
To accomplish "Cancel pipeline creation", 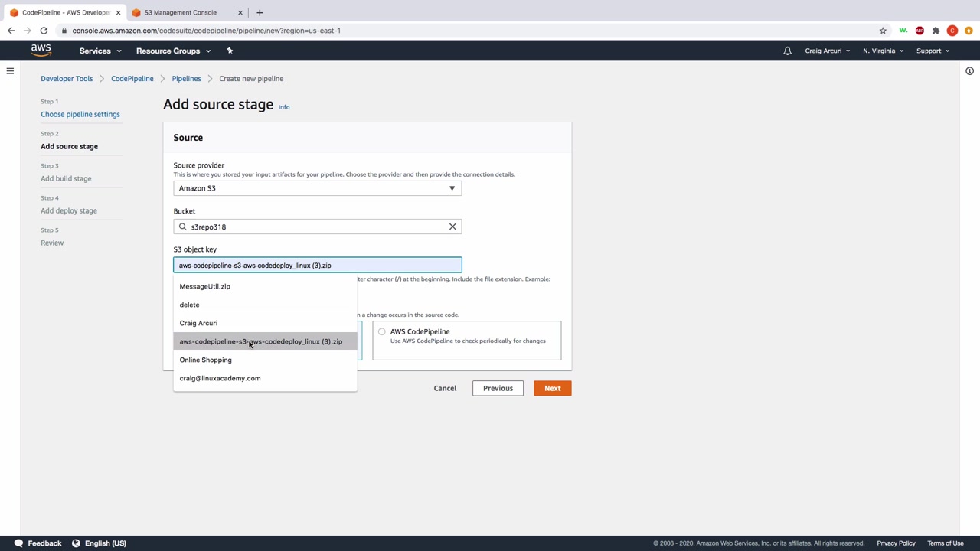I will pyautogui.click(x=445, y=388).
